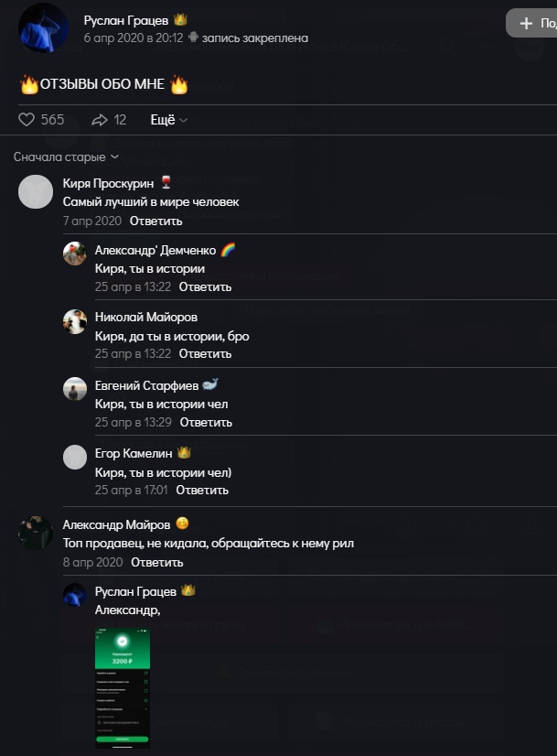Open the green payment screenshot thumbnail

(x=123, y=687)
